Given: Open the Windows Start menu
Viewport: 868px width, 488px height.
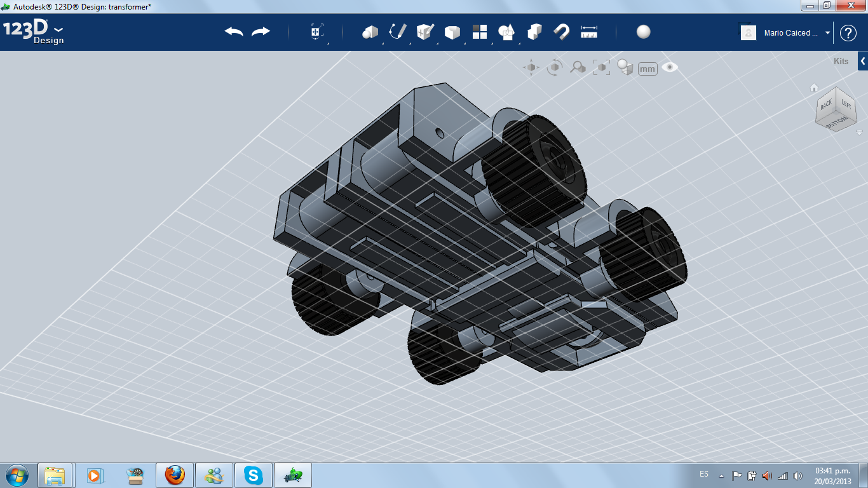Looking at the screenshot, I should [x=17, y=475].
